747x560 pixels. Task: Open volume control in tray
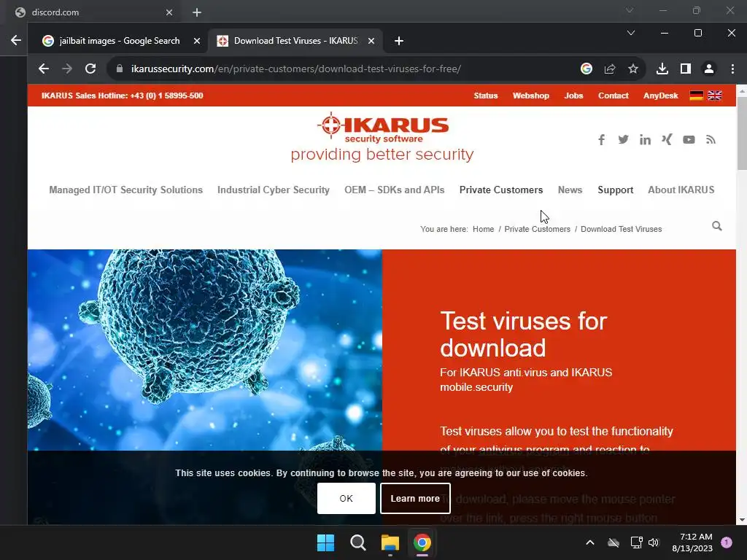tap(654, 542)
